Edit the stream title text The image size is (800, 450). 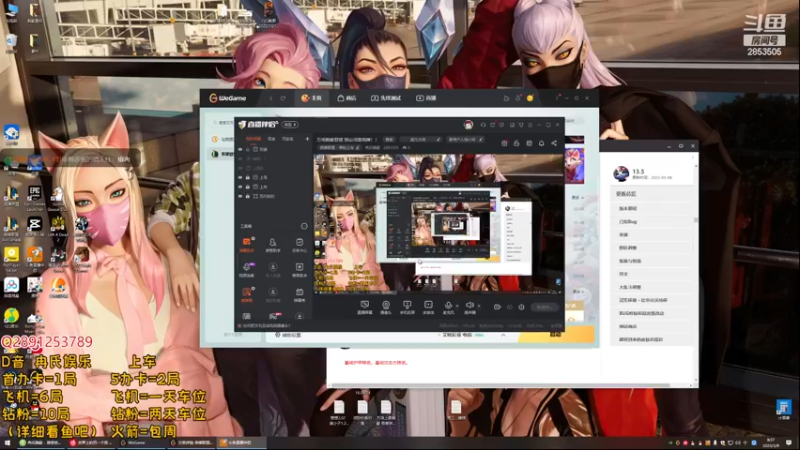tap(347, 139)
